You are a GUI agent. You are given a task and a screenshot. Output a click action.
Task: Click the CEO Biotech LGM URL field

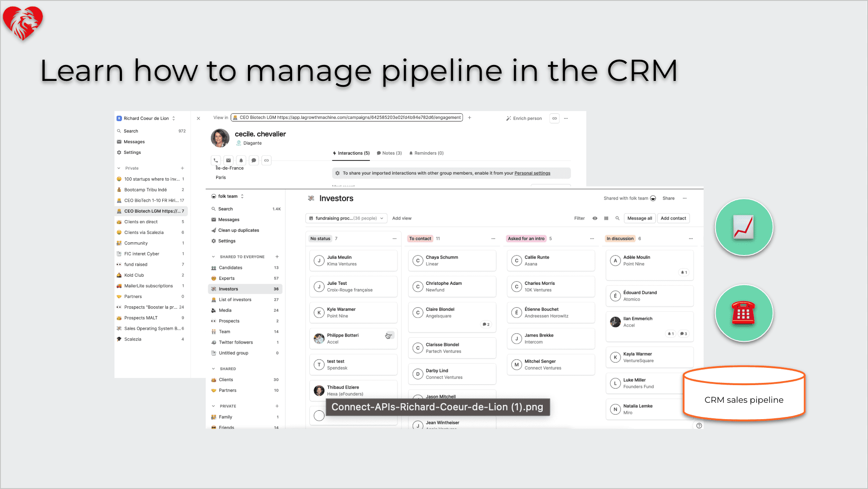point(346,118)
